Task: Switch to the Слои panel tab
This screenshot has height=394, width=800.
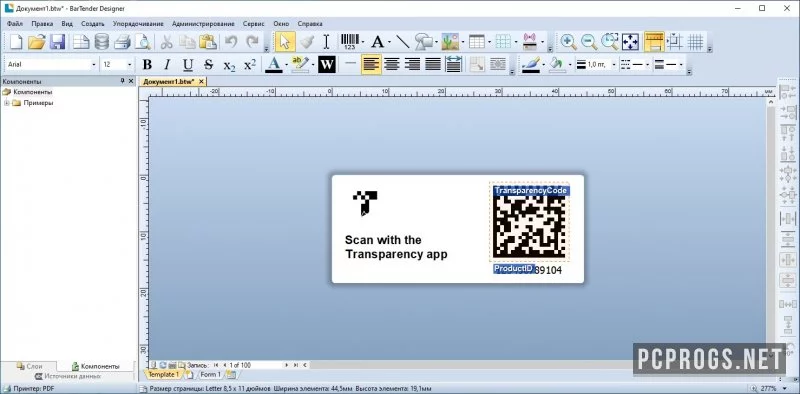Action: (x=30, y=366)
